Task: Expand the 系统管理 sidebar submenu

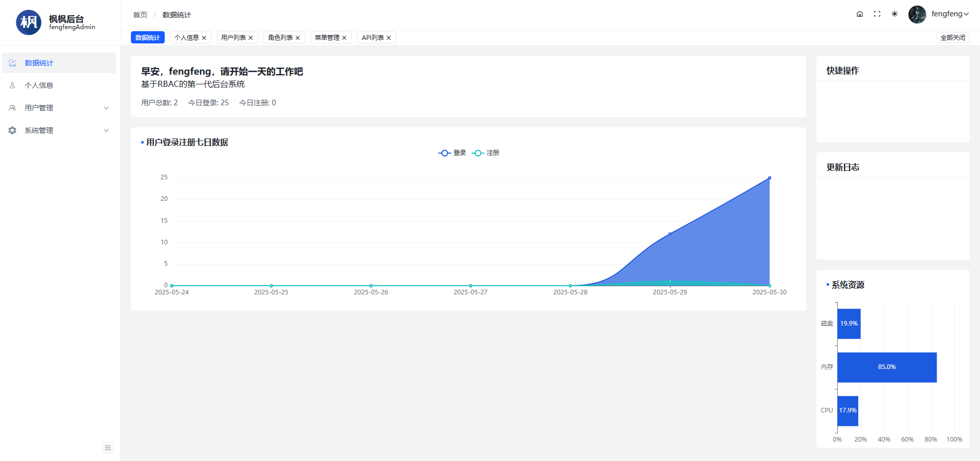Action: [59, 130]
